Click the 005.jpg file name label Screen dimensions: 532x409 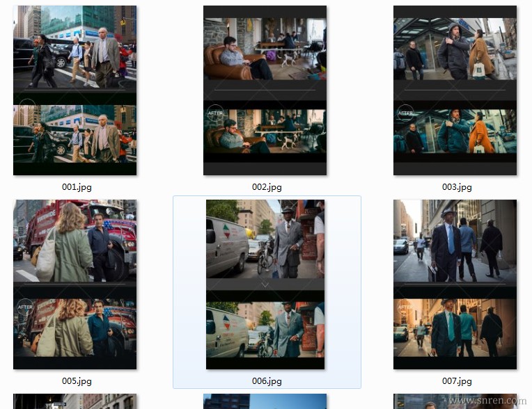77,381
